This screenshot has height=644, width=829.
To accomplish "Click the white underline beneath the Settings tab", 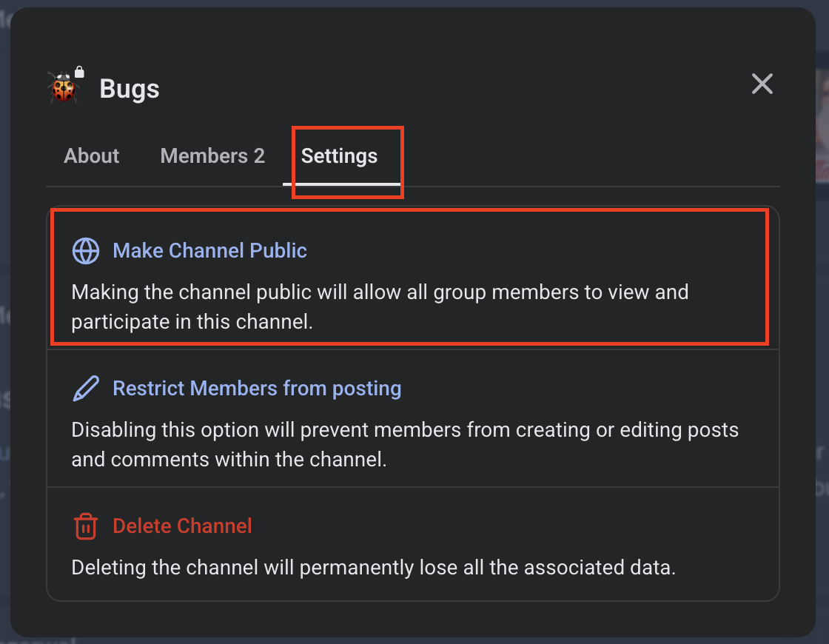I will click(341, 184).
